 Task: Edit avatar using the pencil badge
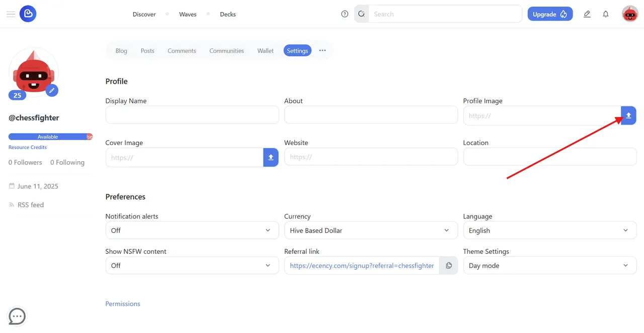[x=52, y=90]
